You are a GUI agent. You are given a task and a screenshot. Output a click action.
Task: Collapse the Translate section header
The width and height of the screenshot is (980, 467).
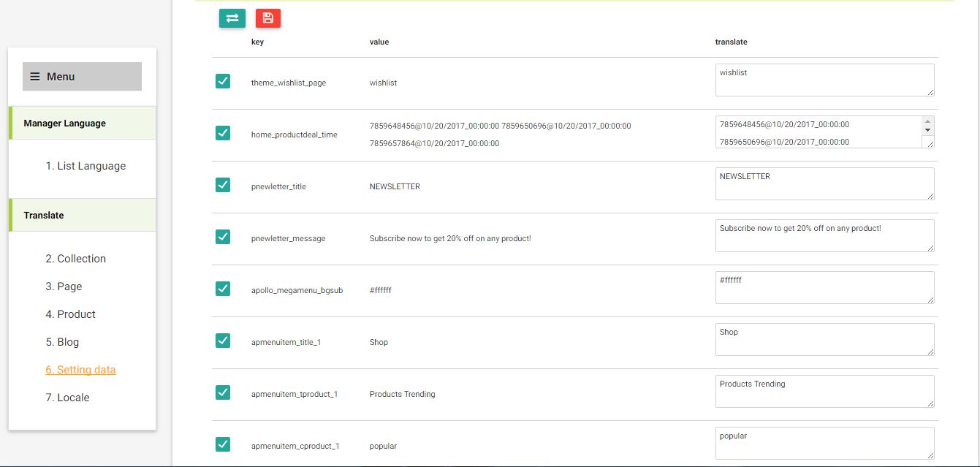(x=83, y=216)
